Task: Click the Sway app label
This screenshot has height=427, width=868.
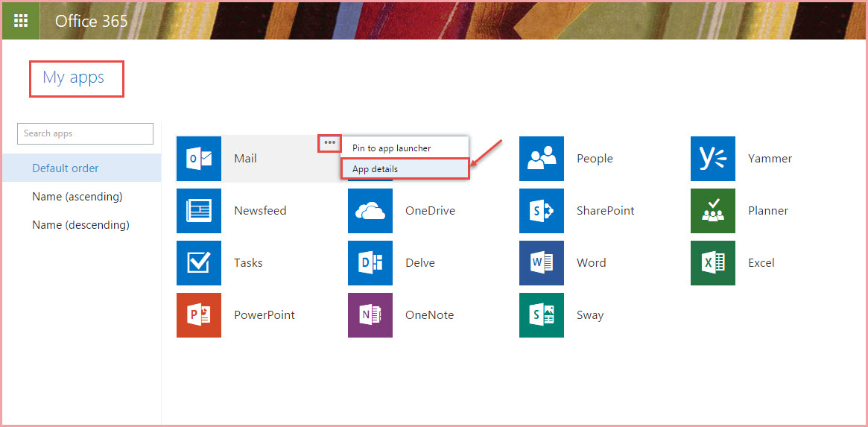Action: [x=590, y=315]
